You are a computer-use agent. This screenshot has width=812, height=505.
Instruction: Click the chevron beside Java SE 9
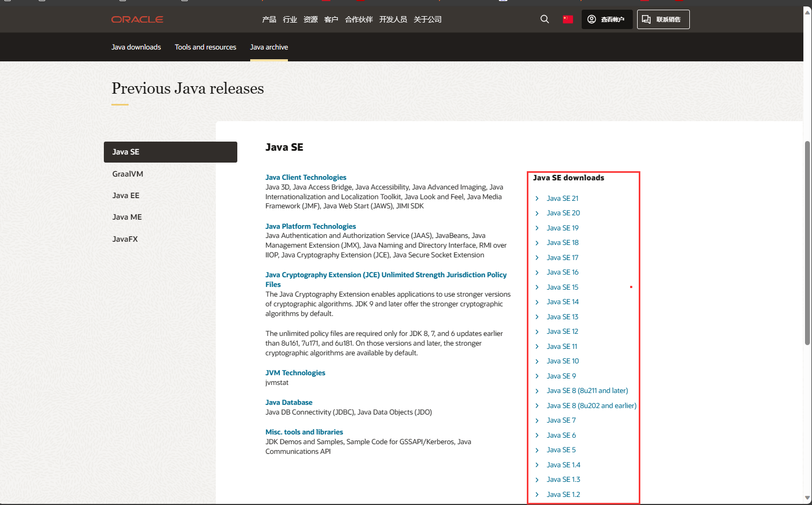(537, 376)
